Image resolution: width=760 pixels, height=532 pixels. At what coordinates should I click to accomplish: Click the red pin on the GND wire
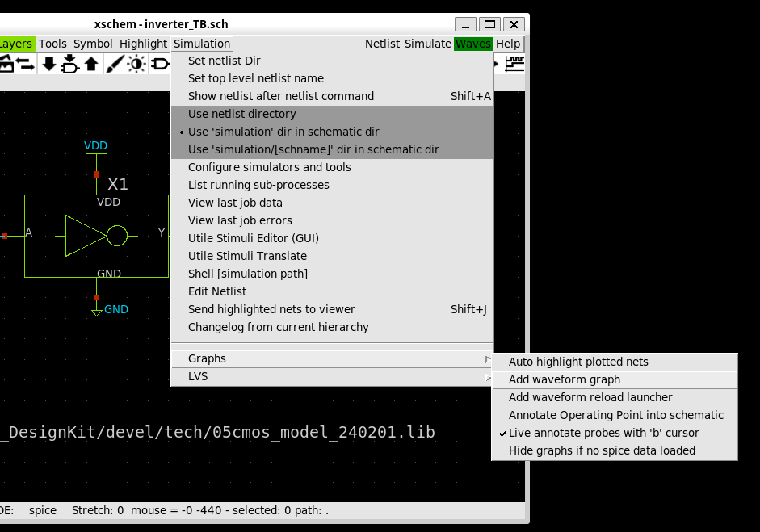[96, 298]
